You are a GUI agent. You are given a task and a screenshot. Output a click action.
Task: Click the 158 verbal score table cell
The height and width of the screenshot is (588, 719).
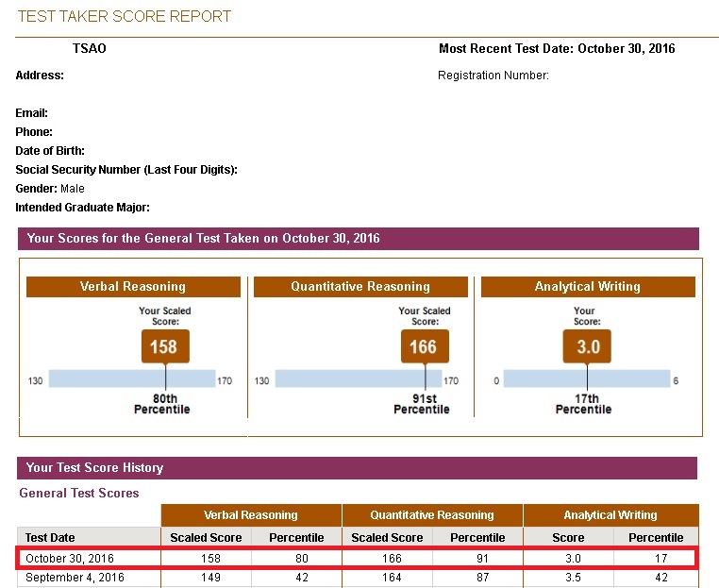[211, 559]
